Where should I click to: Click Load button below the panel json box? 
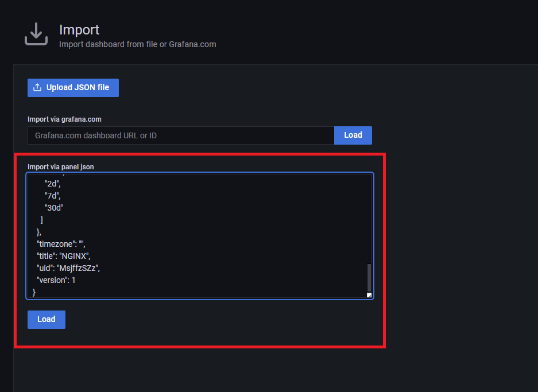click(x=47, y=320)
